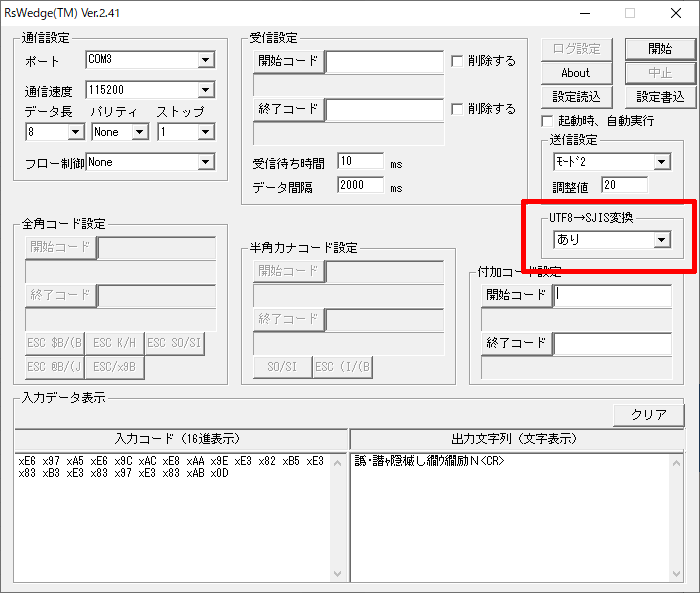Close the RsWedge window
The width and height of the screenshot is (700, 593).
click(x=676, y=13)
